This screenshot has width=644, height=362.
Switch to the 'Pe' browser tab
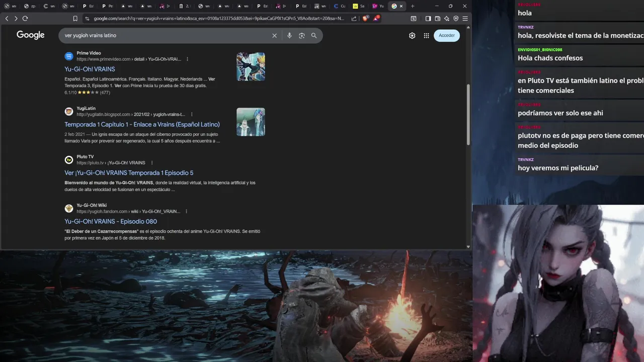[x=108, y=6]
